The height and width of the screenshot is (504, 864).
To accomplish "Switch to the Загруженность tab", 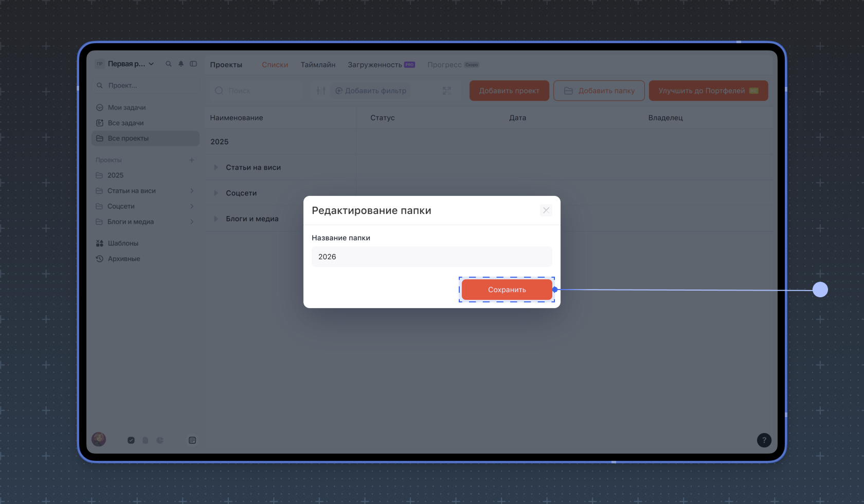I will [374, 65].
